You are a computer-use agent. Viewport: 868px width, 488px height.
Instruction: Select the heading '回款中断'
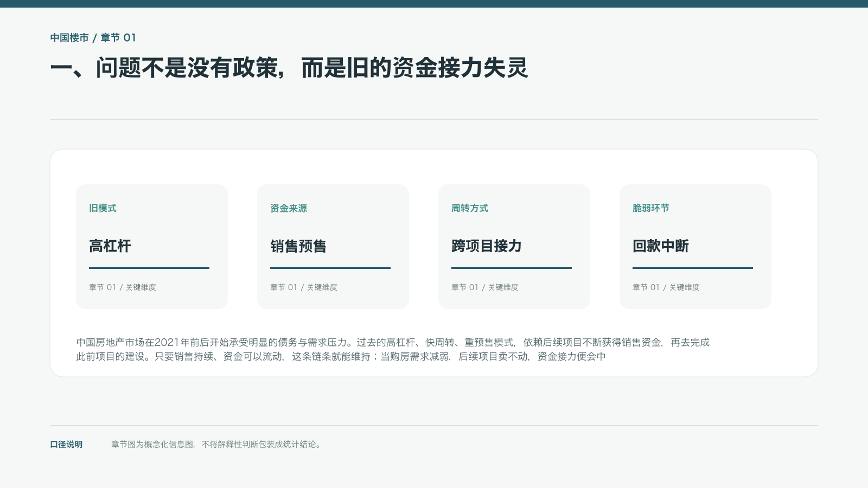click(x=661, y=246)
